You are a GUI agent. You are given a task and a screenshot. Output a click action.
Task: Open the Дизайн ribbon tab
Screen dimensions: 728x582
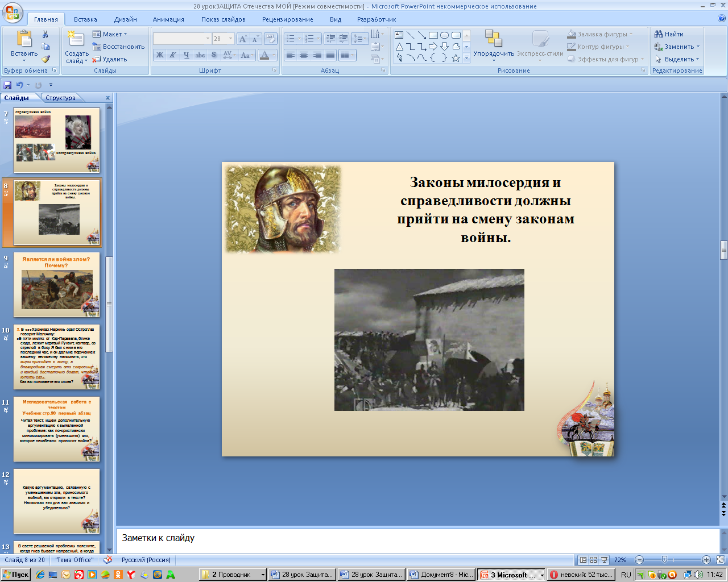(x=125, y=19)
